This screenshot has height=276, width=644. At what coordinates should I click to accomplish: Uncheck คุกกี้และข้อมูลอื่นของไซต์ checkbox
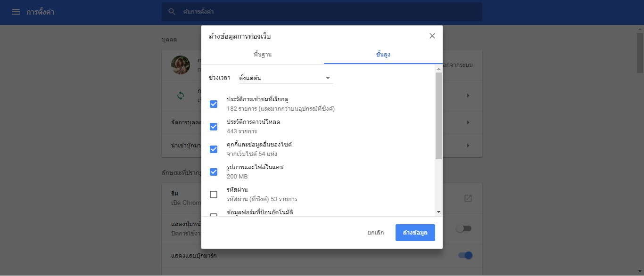pos(214,149)
